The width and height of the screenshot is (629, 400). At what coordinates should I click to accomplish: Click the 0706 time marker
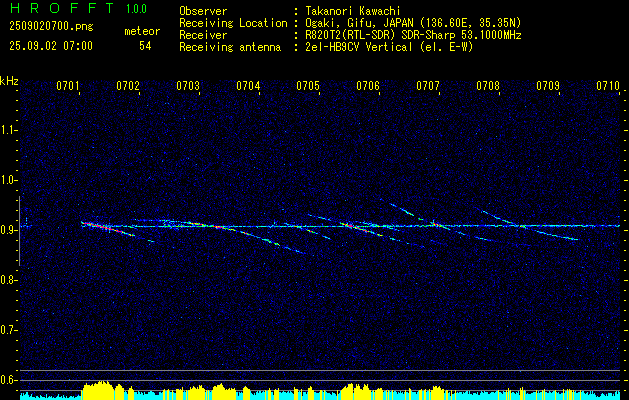368,86
